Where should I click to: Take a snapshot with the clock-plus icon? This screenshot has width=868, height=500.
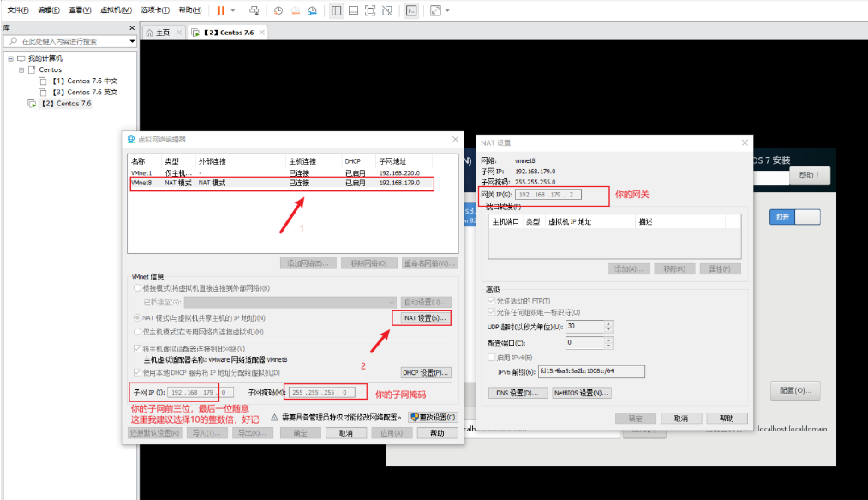point(278,10)
